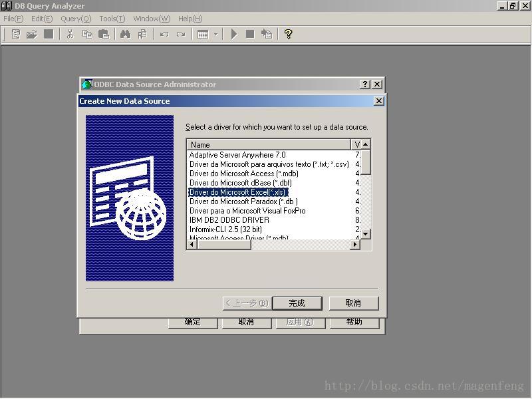Click 帮助 in ODBC Data Source Administrator
Image resolution: width=532 pixels, height=399 pixels.
pos(354,323)
